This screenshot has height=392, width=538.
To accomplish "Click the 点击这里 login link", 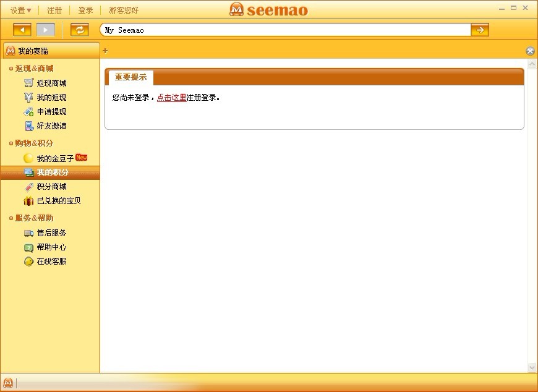I will 171,98.
